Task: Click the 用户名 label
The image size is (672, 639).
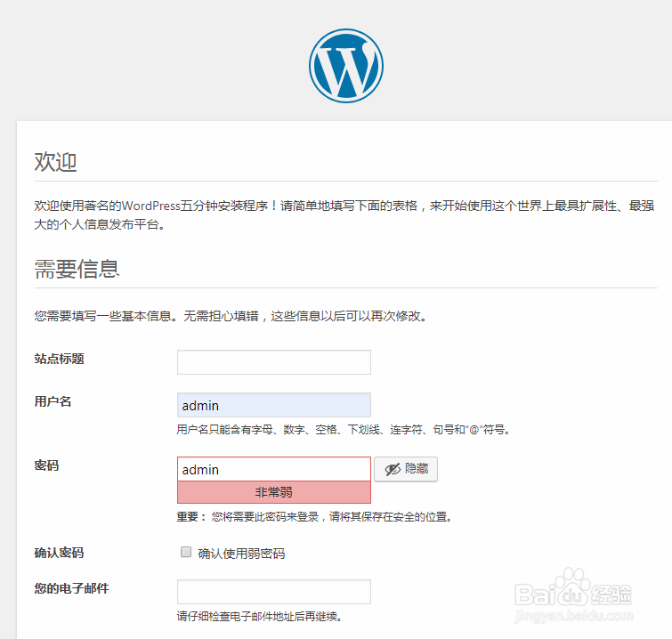Action: coord(53,401)
